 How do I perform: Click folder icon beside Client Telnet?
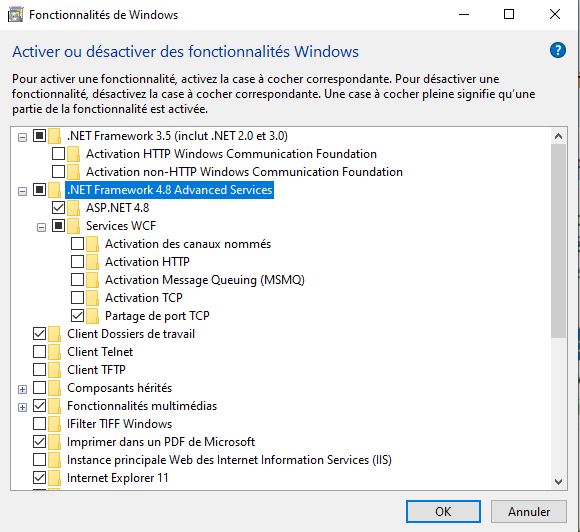[54, 352]
